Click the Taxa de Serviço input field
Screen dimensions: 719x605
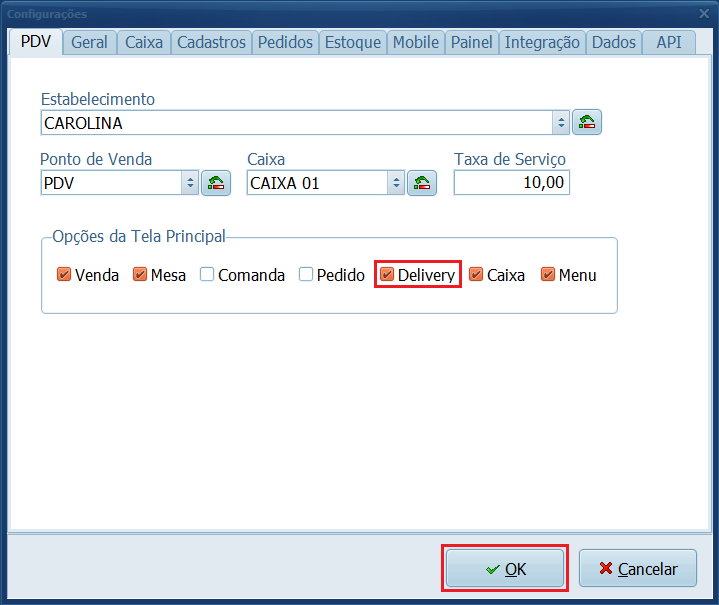coord(511,183)
